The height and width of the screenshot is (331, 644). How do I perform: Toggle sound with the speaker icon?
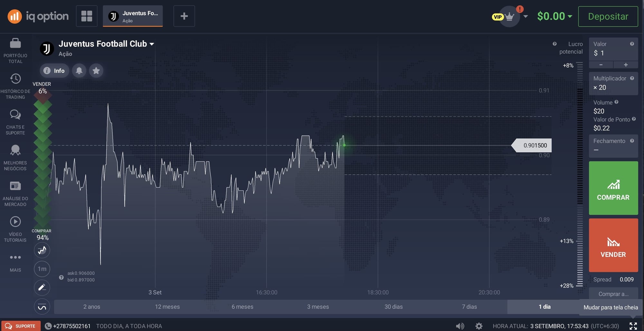pos(460,326)
